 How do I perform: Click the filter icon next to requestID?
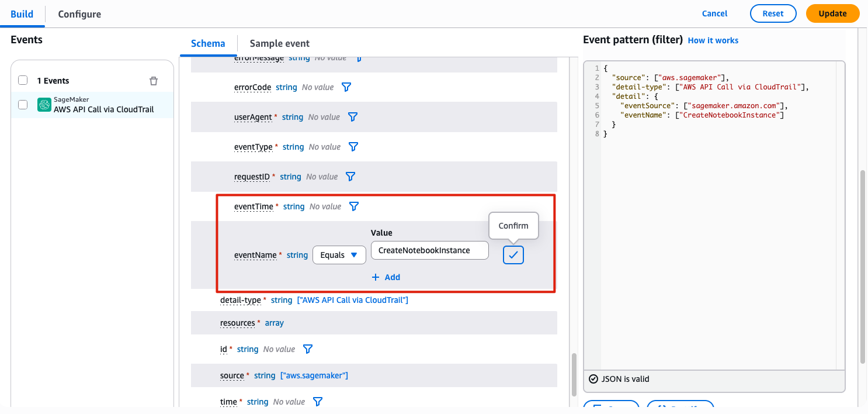pyautogui.click(x=350, y=177)
